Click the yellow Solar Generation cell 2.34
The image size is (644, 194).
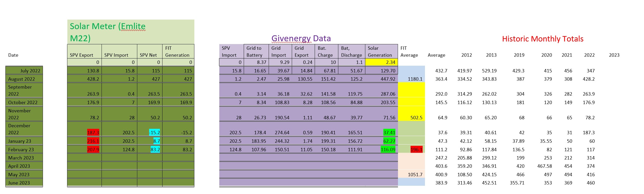(x=382, y=62)
